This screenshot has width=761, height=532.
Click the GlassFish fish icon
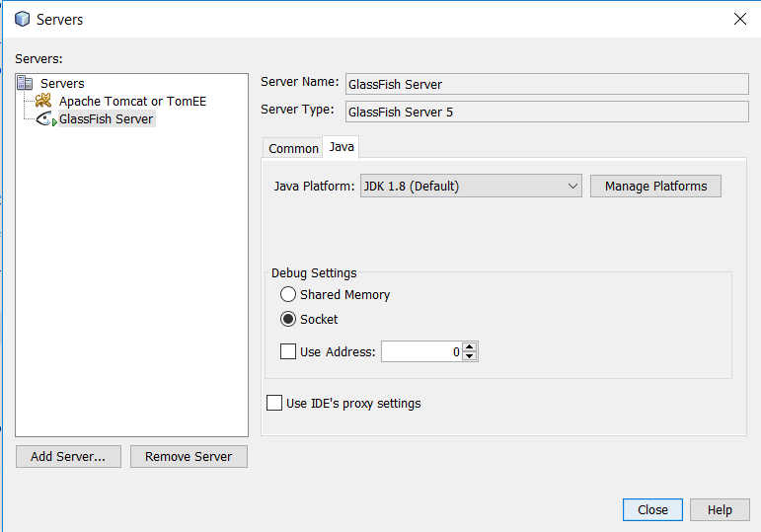click(45, 118)
